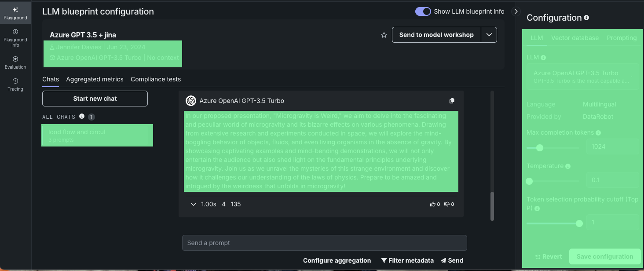The height and width of the screenshot is (271, 644).
Task: Switch to the Aggregated metrics tab
Action: coord(95,79)
